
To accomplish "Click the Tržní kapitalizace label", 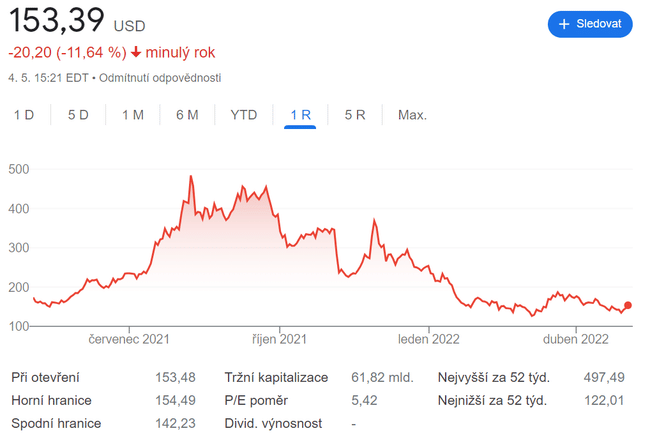I will tap(275, 377).
